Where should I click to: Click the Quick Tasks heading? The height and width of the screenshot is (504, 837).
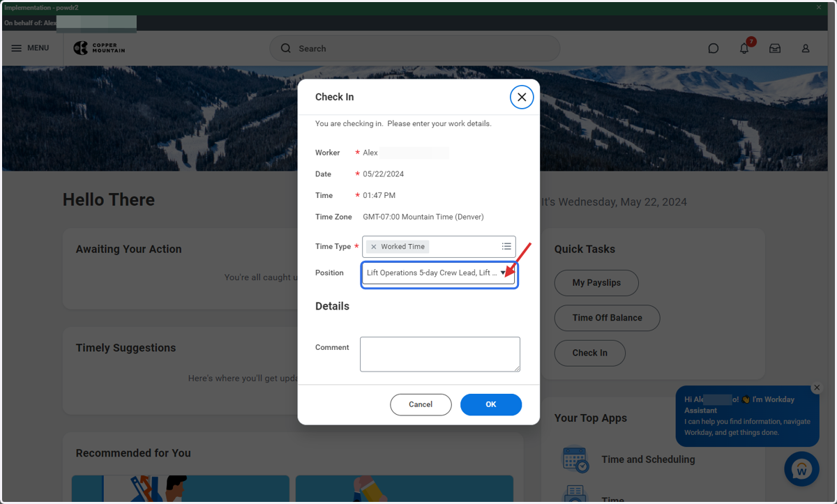pyautogui.click(x=585, y=249)
